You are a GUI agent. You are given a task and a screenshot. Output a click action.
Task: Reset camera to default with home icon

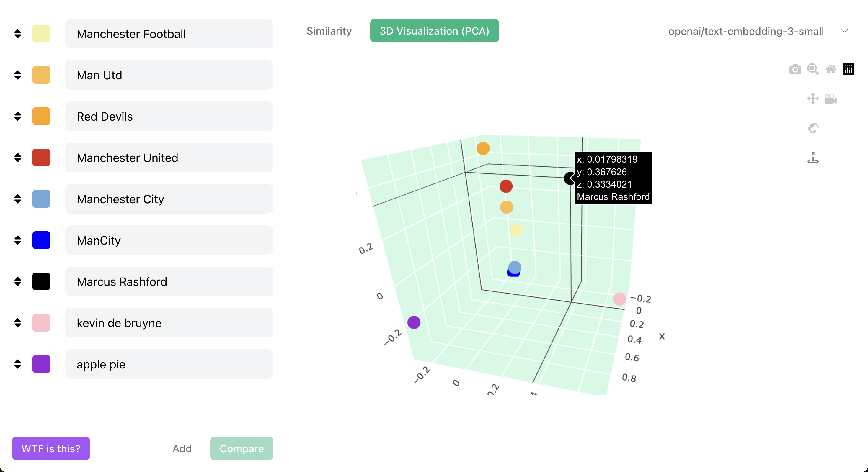point(831,69)
